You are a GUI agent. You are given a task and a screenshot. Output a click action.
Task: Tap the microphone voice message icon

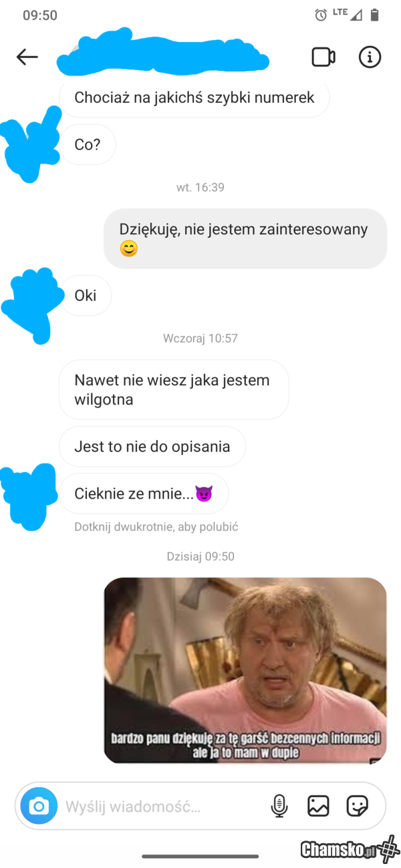tap(279, 806)
